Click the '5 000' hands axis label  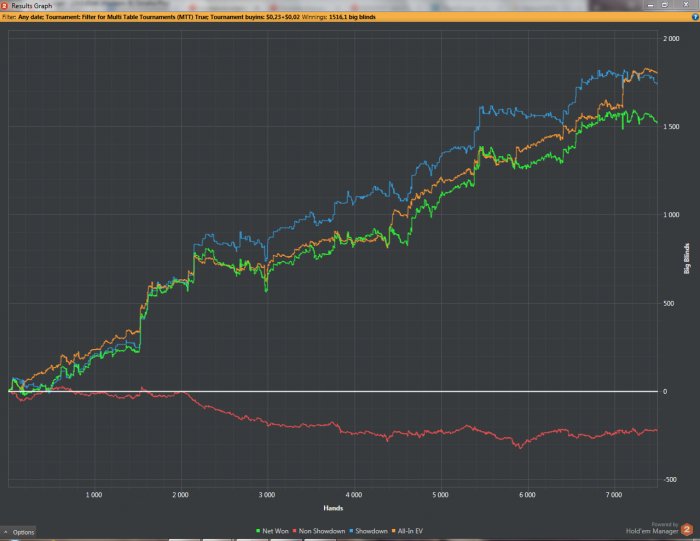pos(440,495)
